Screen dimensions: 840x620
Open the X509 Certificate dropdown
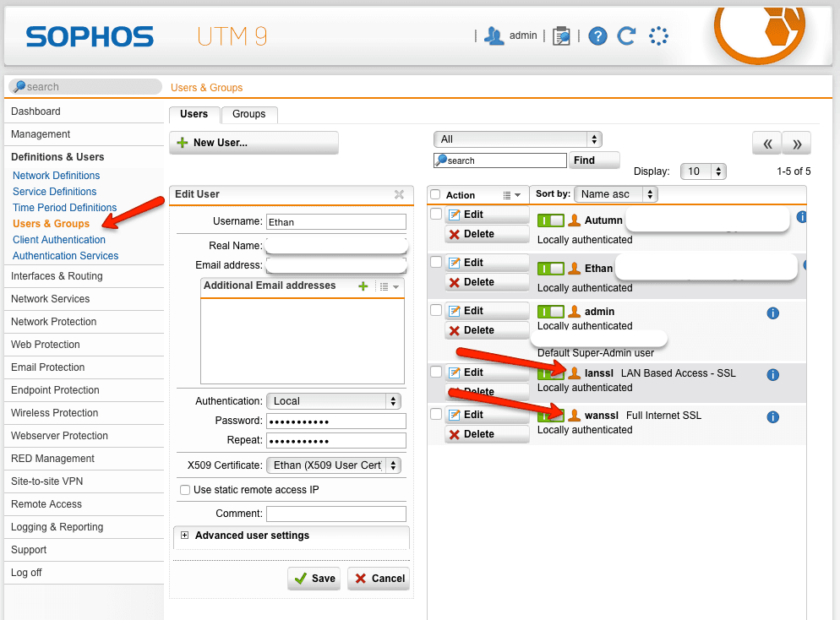pyautogui.click(x=334, y=465)
